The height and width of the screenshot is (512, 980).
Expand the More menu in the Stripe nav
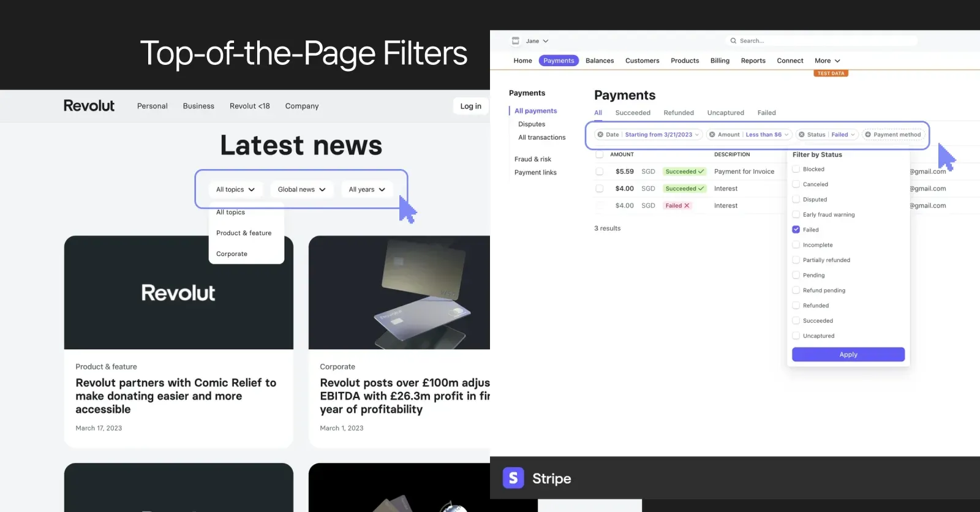pos(827,61)
